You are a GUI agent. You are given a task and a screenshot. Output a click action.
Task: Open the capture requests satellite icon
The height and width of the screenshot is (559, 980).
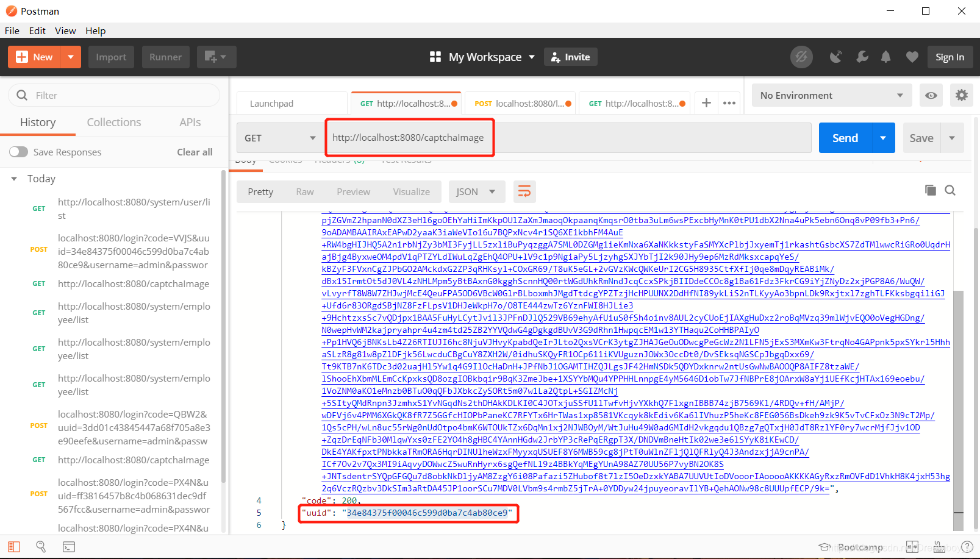coord(835,57)
